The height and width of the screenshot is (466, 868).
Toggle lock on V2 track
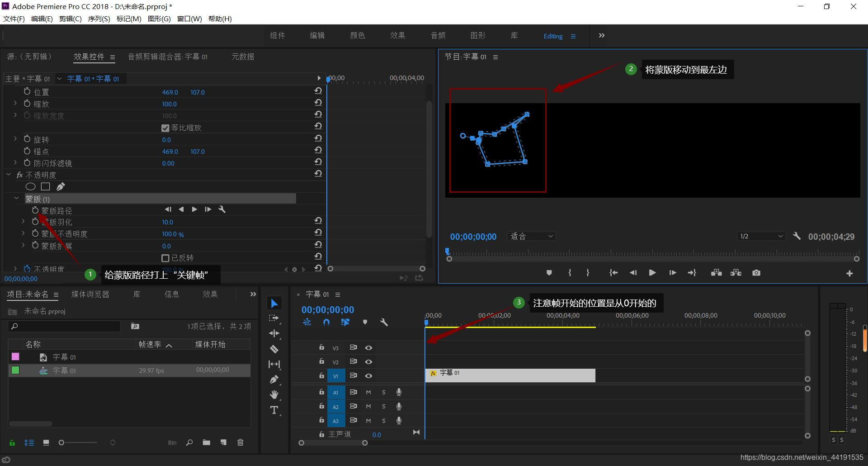(321, 361)
